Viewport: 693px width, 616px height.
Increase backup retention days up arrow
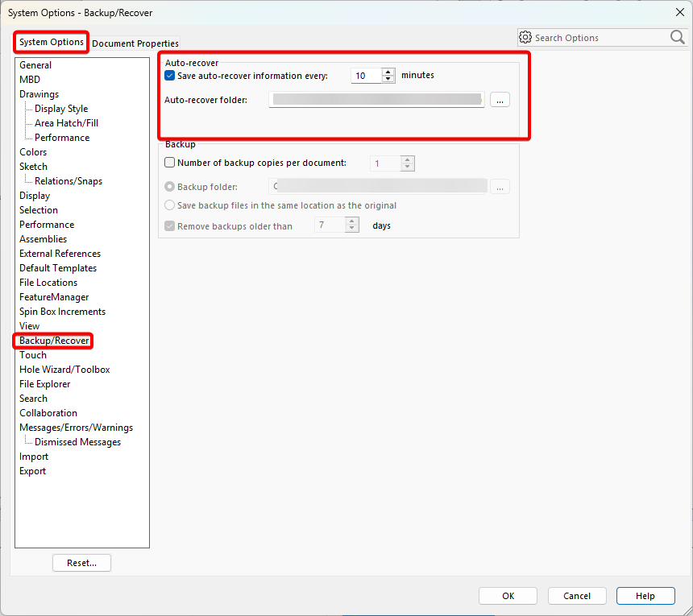pos(352,221)
